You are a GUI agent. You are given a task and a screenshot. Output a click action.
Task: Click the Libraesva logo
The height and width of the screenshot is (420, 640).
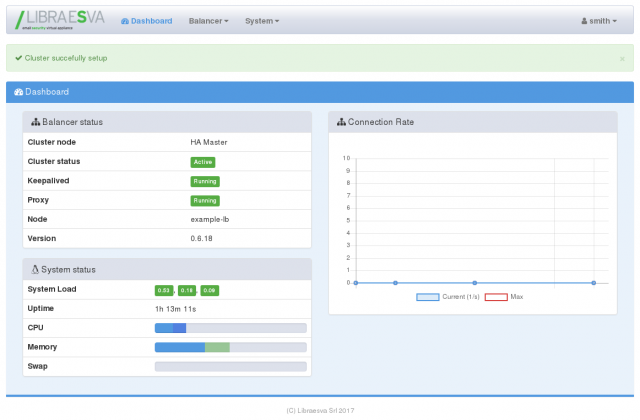point(59,20)
